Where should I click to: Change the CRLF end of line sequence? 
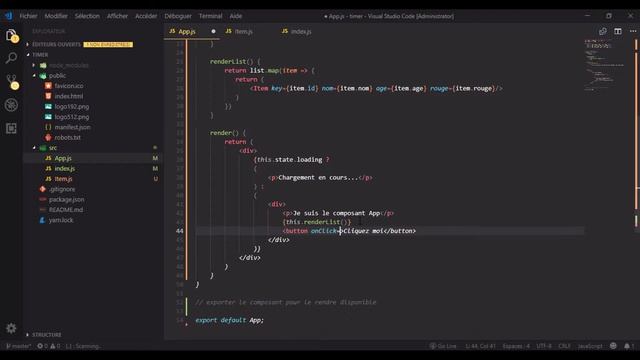(x=564, y=346)
